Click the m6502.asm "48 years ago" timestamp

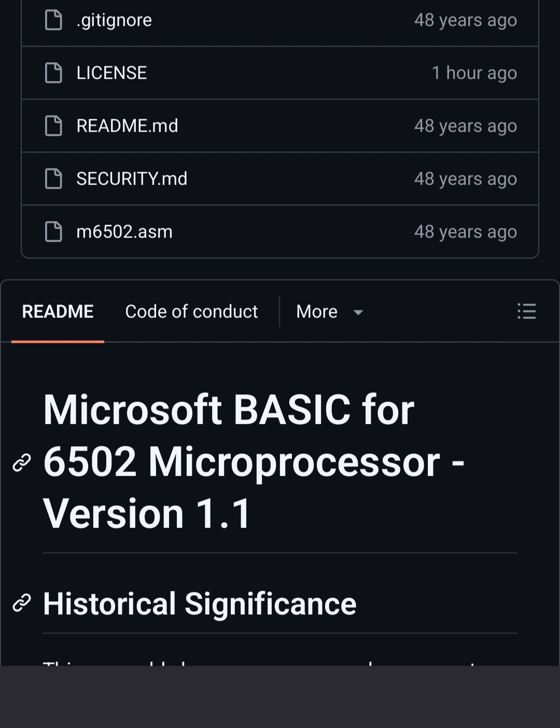[x=465, y=232]
